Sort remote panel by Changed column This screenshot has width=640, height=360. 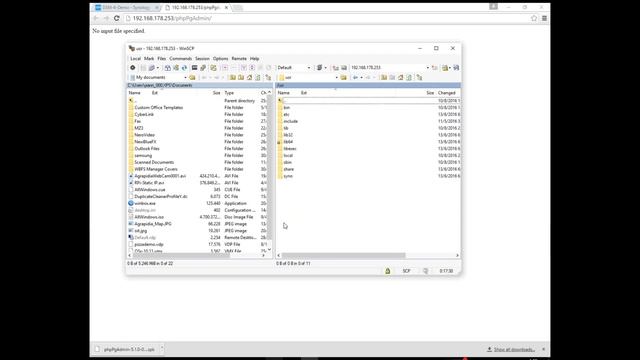[448, 93]
